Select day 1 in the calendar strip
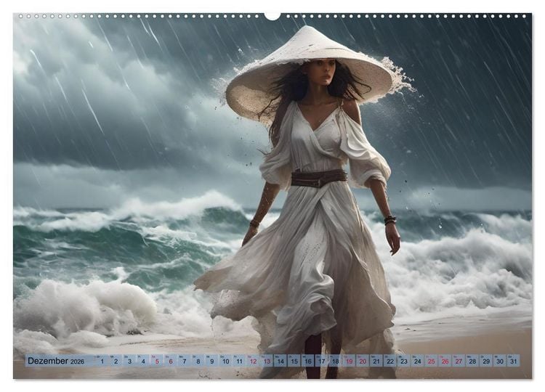Image resolution: width=545 pixels, height=392 pixels. click(x=102, y=360)
